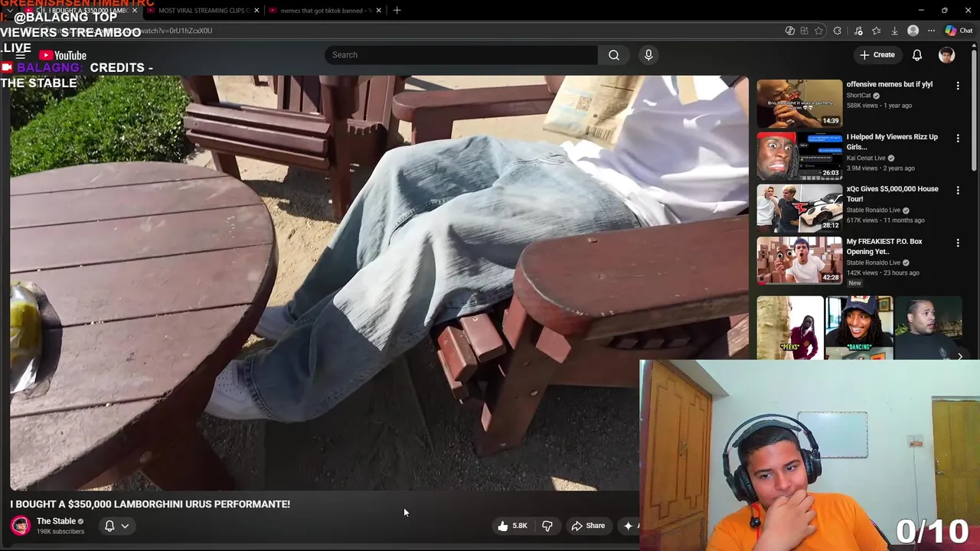
Task: Open the browser favorites list icon
Action: pos(877,31)
